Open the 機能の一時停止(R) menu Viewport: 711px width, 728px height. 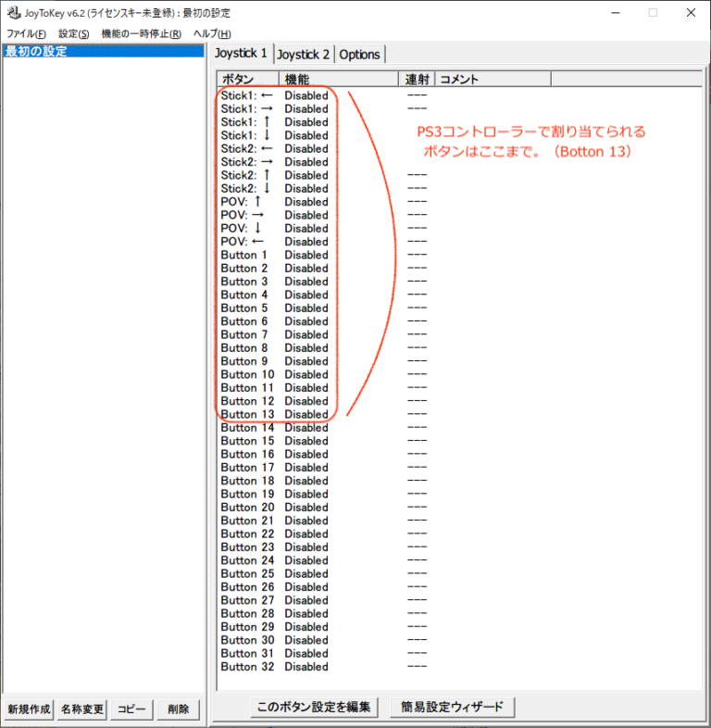coord(141,33)
